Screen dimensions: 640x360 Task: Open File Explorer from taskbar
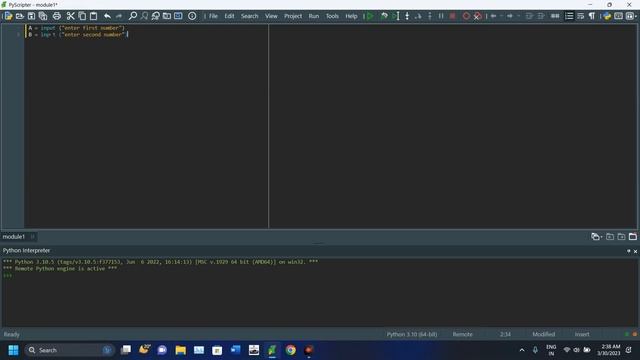(x=180, y=350)
